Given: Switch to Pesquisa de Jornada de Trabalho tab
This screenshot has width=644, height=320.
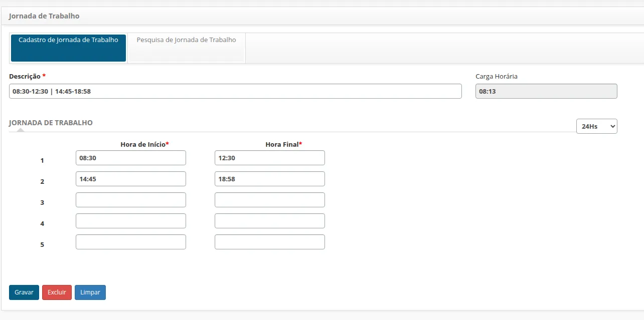Looking at the screenshot, I should [x=187, y=48].
